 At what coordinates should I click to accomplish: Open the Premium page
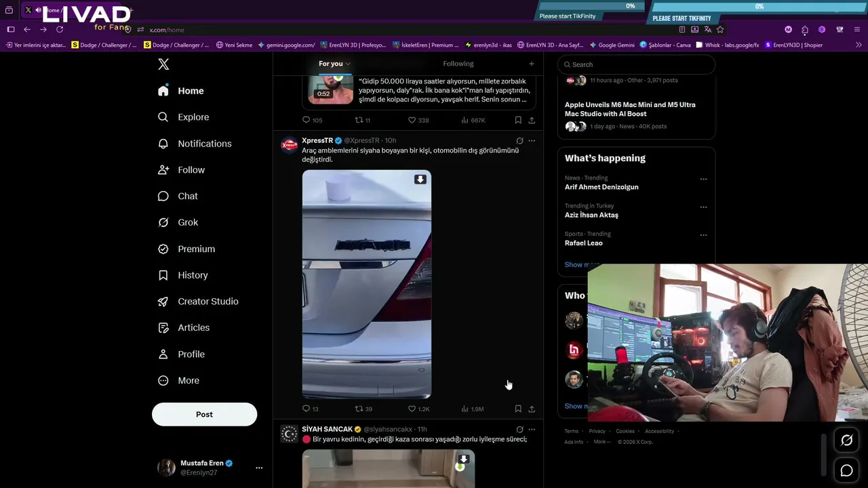tap(186, 249)
